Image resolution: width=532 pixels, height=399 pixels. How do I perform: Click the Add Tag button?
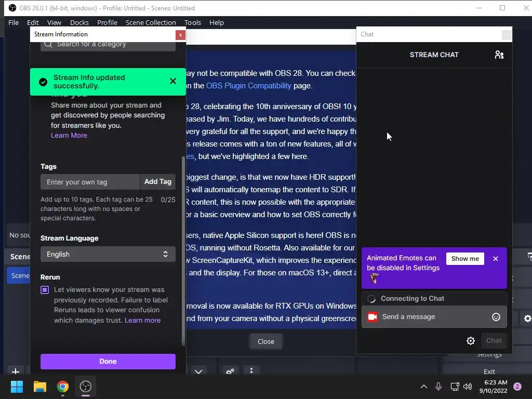click(x=158, y=182)
